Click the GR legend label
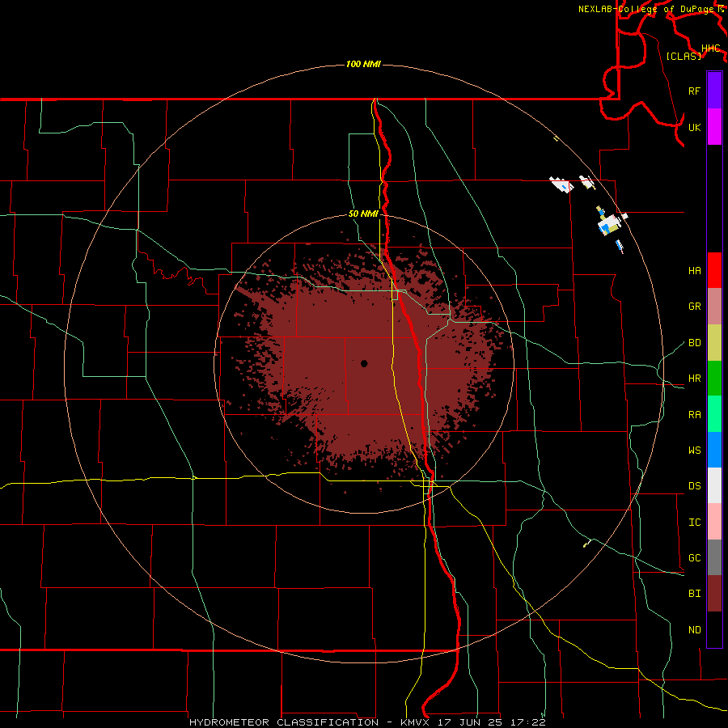Screen dimensions: 728x728 pyautogui.click(x=694, y=307)
